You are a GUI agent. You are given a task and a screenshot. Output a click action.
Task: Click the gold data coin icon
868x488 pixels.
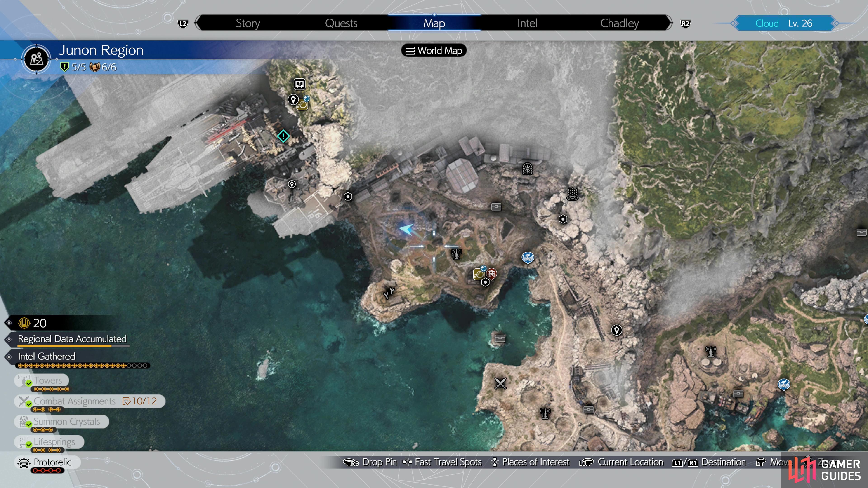24,323
